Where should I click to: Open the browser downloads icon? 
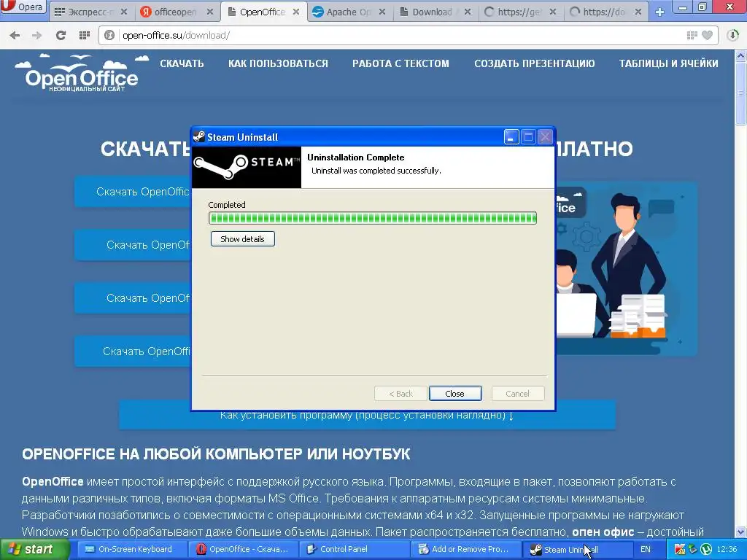[732, 35]
